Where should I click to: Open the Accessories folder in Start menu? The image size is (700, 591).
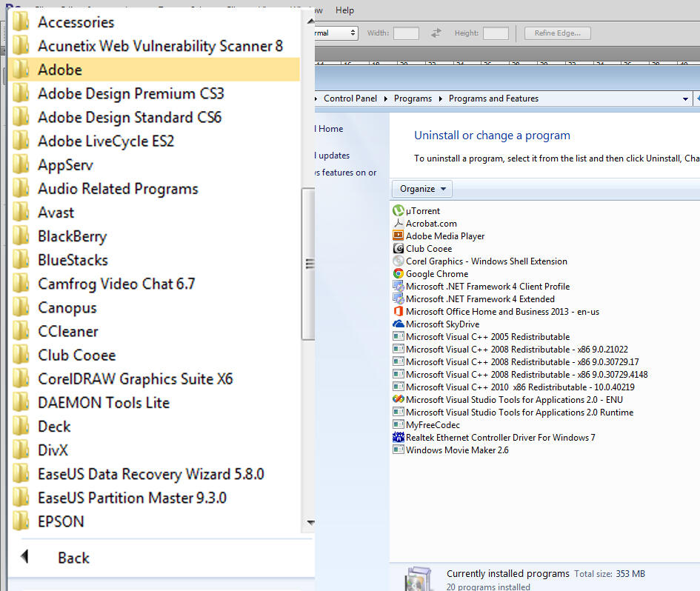click(153, 22)
